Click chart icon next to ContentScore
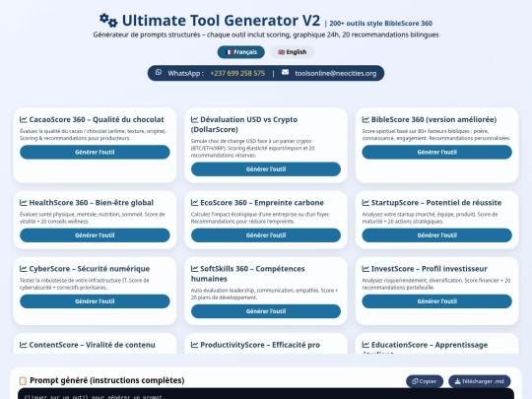Image resolution: width=532 pixels, height=399 pixels. (x=23, y=345)
